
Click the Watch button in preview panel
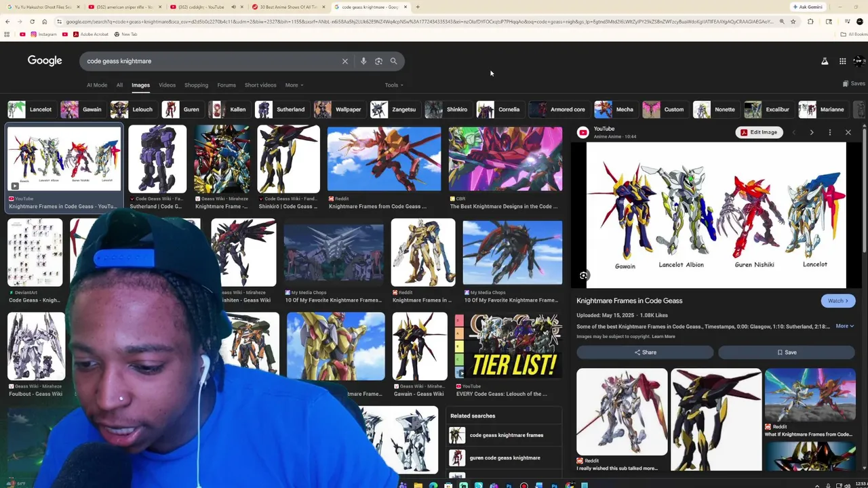pyautogui.click(x=838, y=301)
